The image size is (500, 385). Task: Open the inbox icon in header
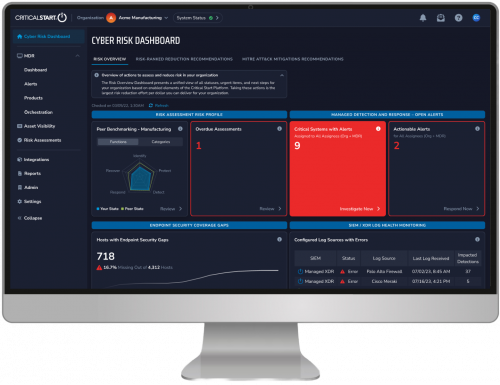(x=441, y=18)
